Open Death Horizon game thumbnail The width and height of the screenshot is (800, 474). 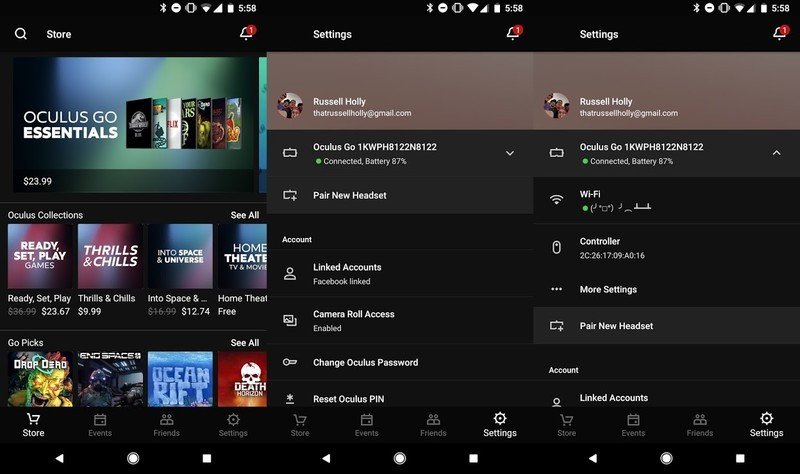pyautogui.click(x=242, y=379)
